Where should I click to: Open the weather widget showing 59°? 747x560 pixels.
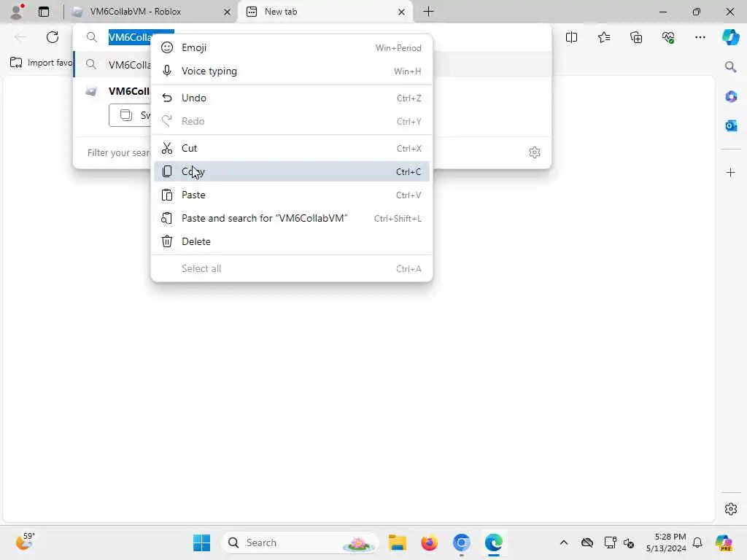25,542
